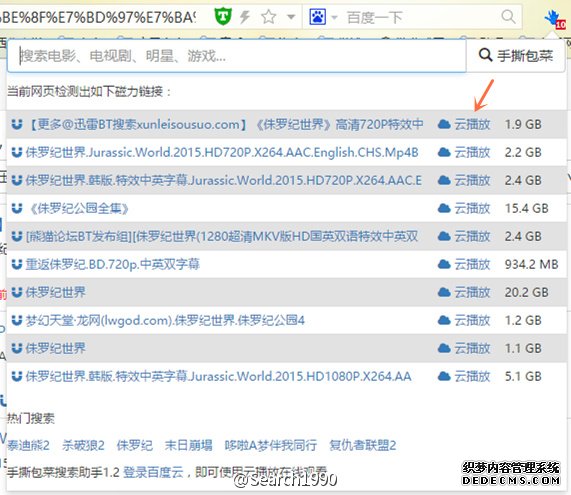The width and height of the screenshot is (571, 495).
Task: Select hot search 泰迪熊2
Action: (28, 445)
